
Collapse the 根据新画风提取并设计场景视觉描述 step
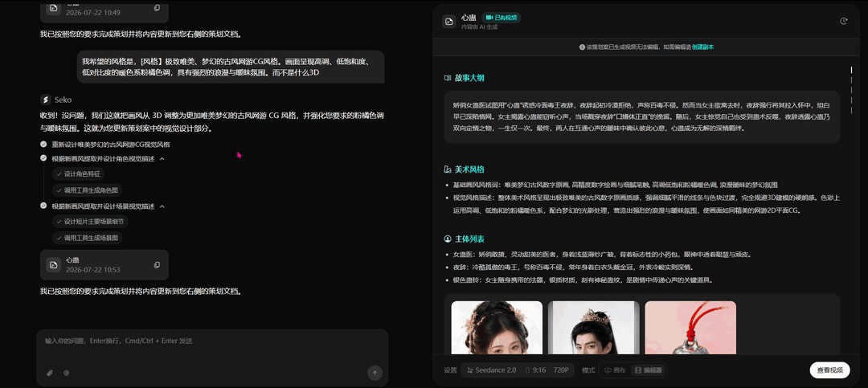coord(162,206)
